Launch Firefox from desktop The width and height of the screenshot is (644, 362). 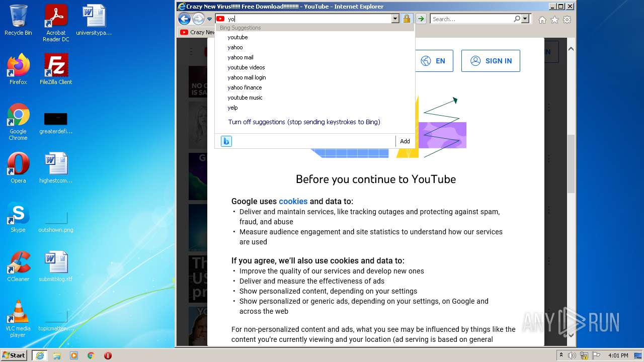pos(18,69)
